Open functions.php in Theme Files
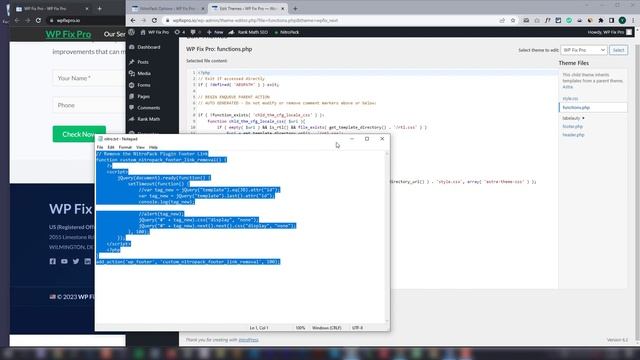 tap(576, 107)
